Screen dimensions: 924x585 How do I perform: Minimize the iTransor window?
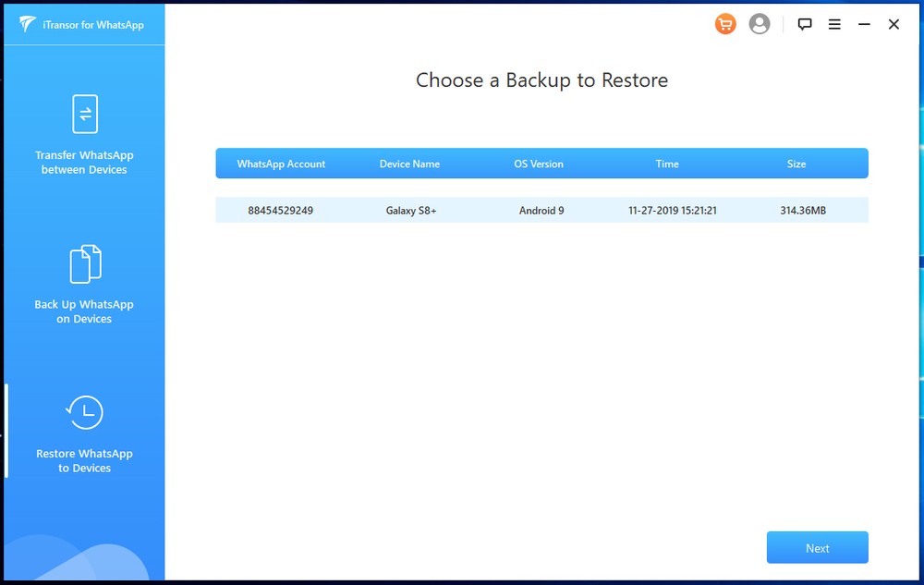[x=864, y=24]
